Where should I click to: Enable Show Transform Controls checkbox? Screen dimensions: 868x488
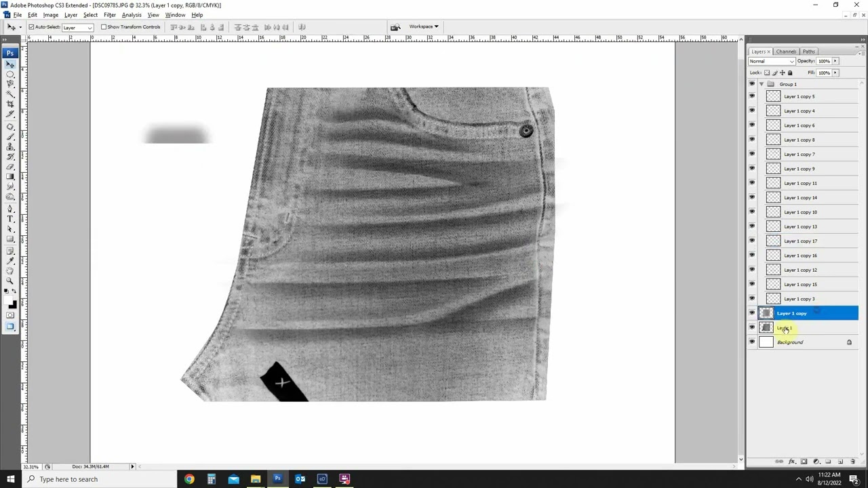(104, 27)
